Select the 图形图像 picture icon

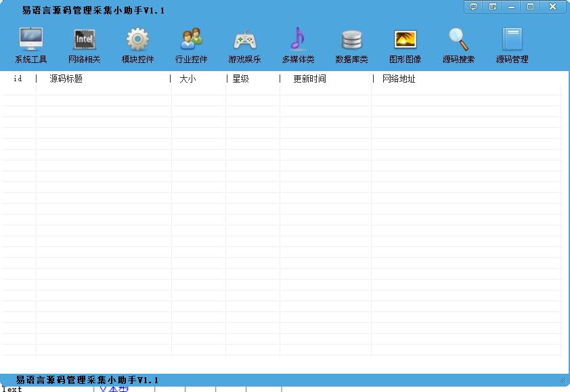(x=405, y=39)
